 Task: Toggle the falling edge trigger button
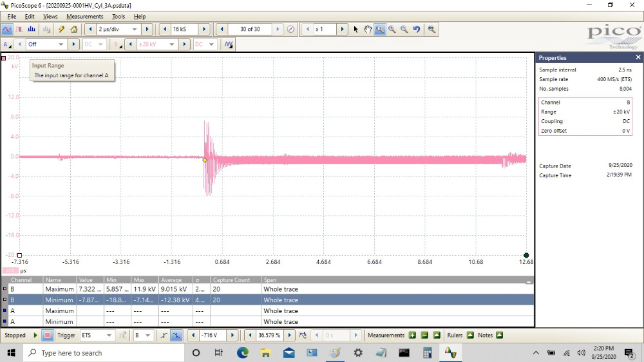(x=176, y=336)
